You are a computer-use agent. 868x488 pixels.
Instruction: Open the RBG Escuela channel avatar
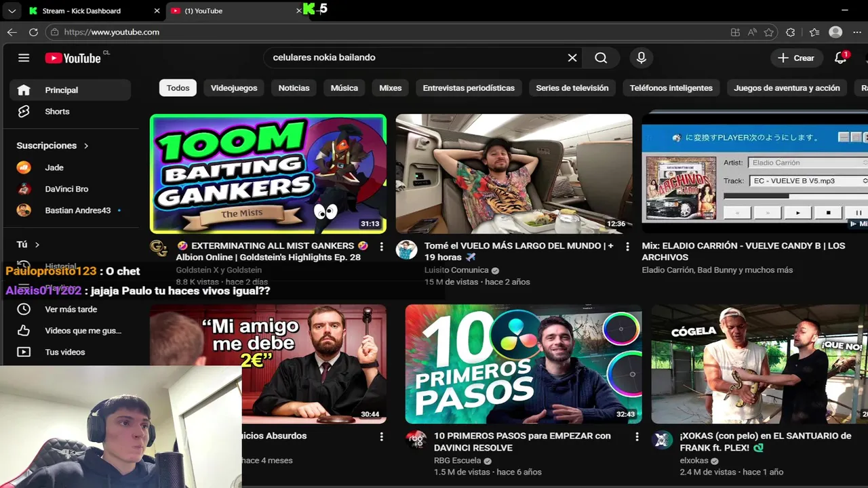point(416,439)
